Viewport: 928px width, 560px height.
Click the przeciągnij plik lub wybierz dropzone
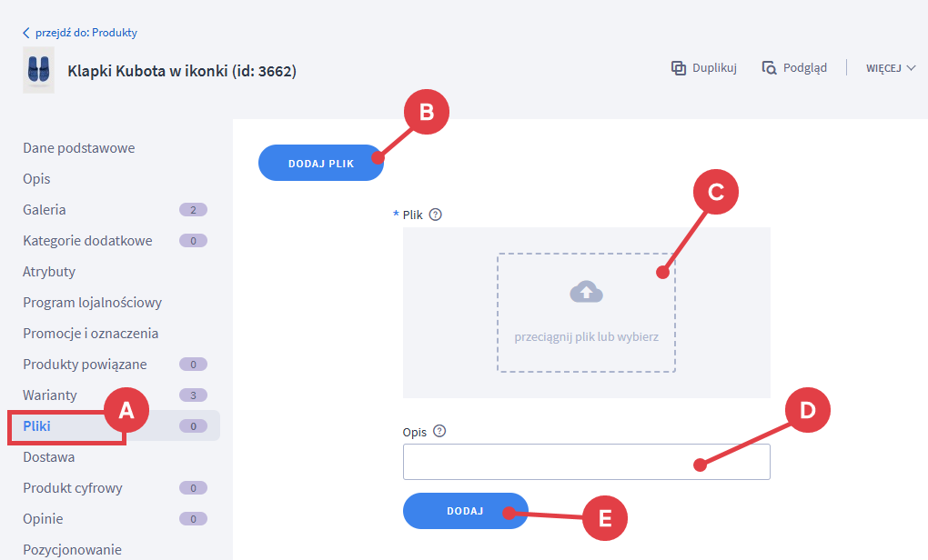coord(586,313)
